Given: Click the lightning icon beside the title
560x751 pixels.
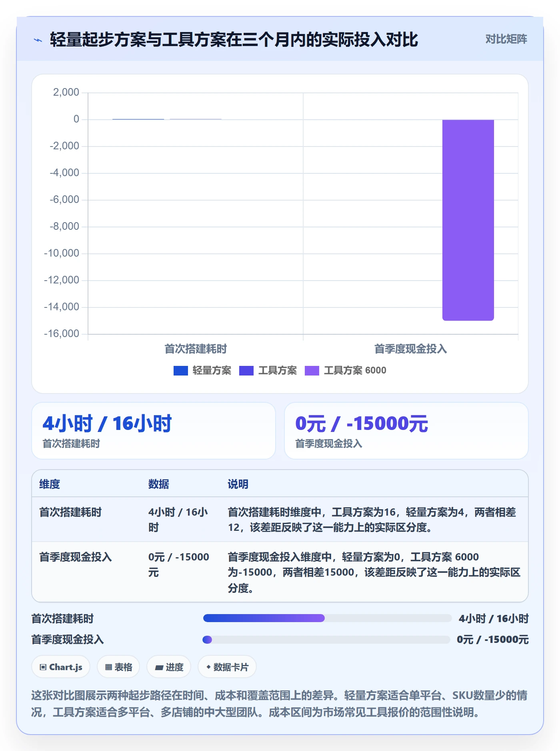Looking at the screenshot, I should [38, 40].
